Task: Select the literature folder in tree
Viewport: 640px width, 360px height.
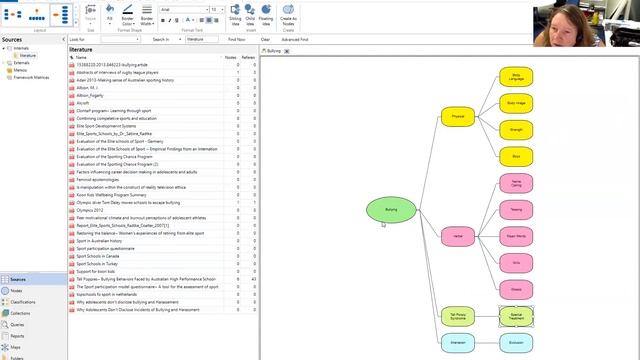Action: point(27,56)
